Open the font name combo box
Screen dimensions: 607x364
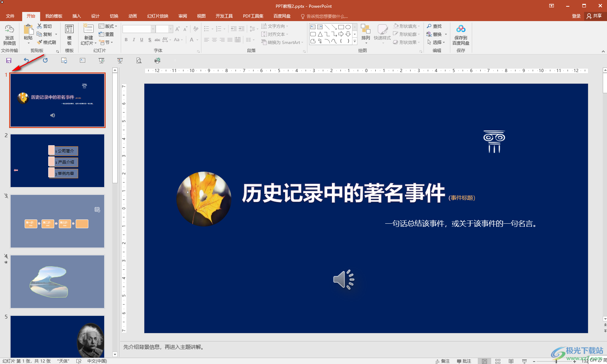(x=139, y=29)
